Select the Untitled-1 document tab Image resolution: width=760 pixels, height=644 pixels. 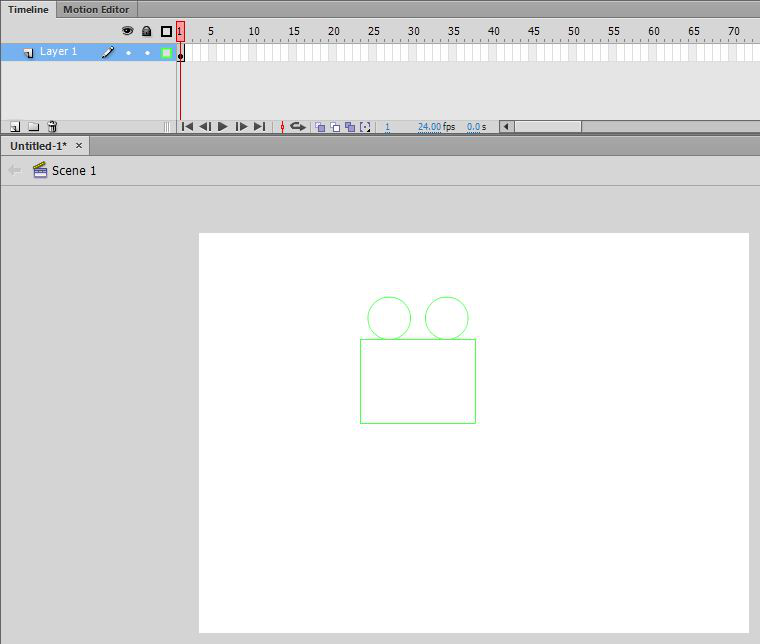click(38, 146)
